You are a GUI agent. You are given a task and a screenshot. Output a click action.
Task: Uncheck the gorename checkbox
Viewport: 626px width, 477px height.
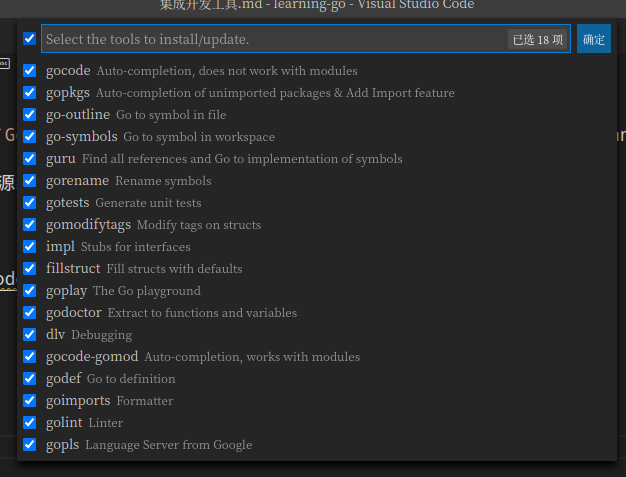pos(29,181)
